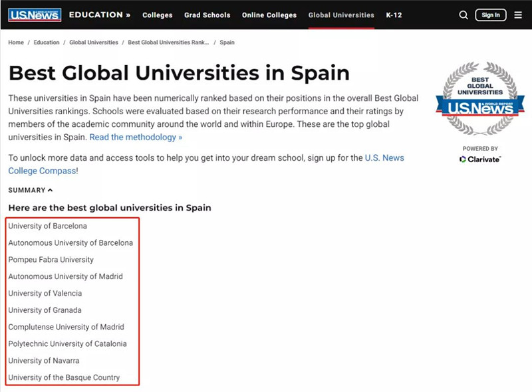Open University of Barcelona from the list
532x392 pixels.
coord(48,226)
